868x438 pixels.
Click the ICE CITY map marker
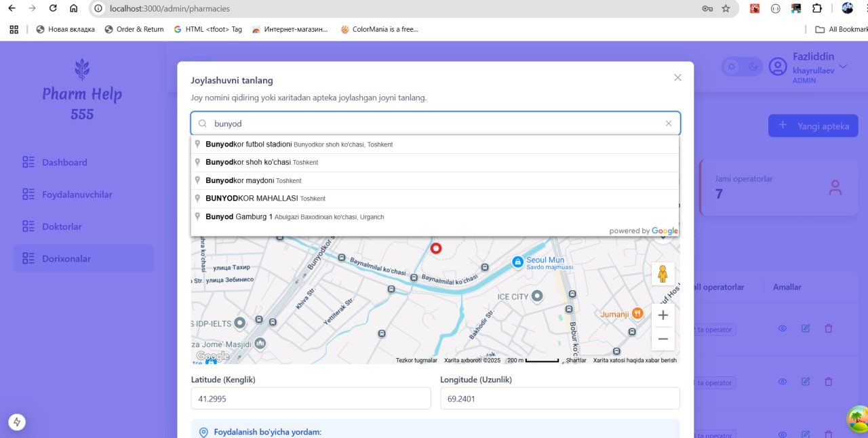point(538,296)
